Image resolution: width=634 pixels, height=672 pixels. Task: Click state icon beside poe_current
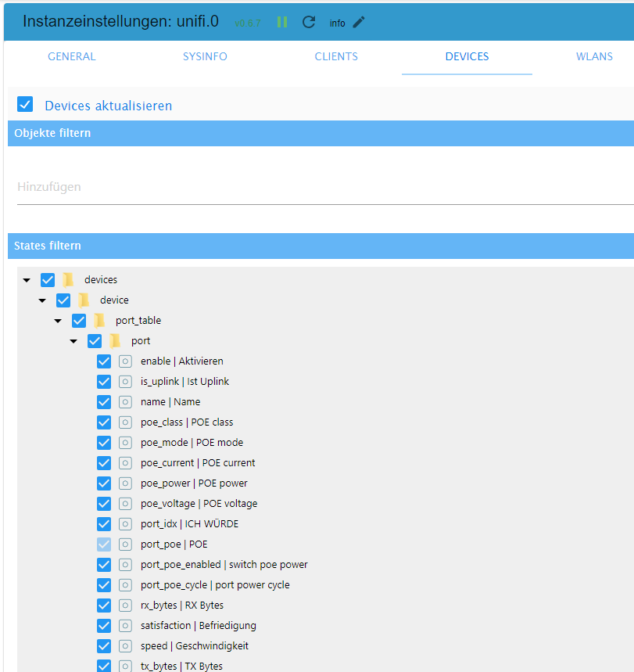coord(125,463)
